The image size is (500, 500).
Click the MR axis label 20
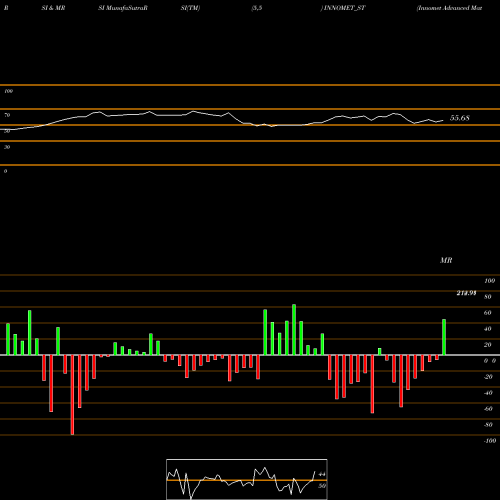(x=488, y=345)
